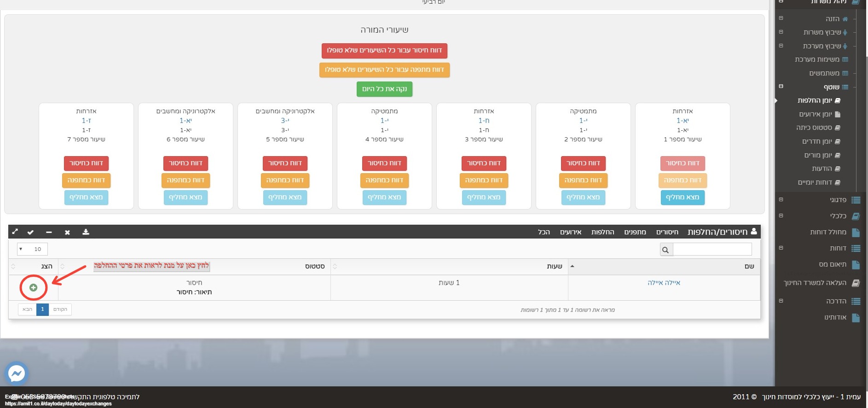The image size is (868, 408).
Task: Open סטטוס כיתה book icon in sidebar
Action: point(838,128)
